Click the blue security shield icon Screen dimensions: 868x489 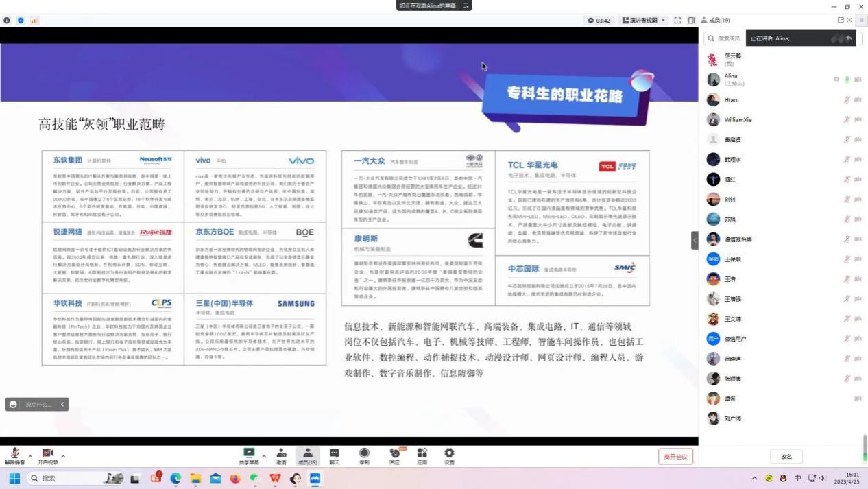click(x=21, y=21)
